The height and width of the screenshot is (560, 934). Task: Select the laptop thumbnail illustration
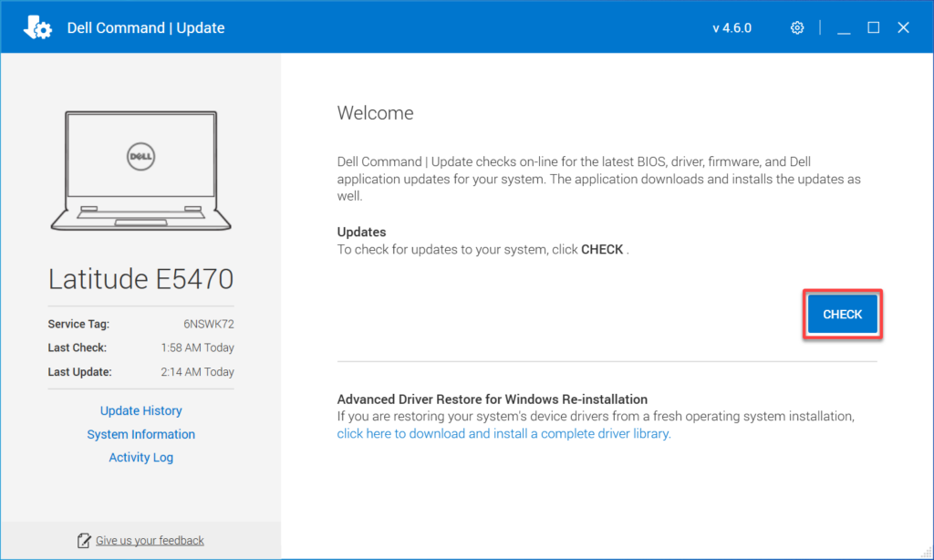tap(140, 170)
